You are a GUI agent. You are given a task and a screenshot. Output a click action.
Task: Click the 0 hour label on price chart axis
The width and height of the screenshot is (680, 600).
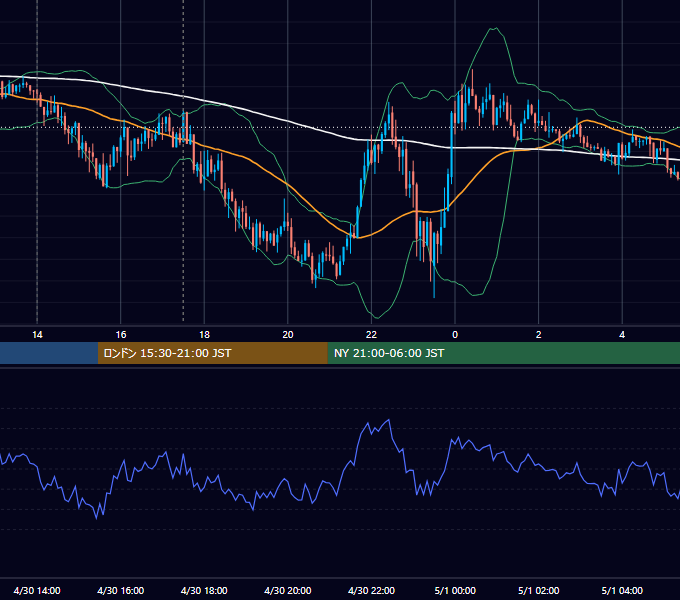pos(455,335)
